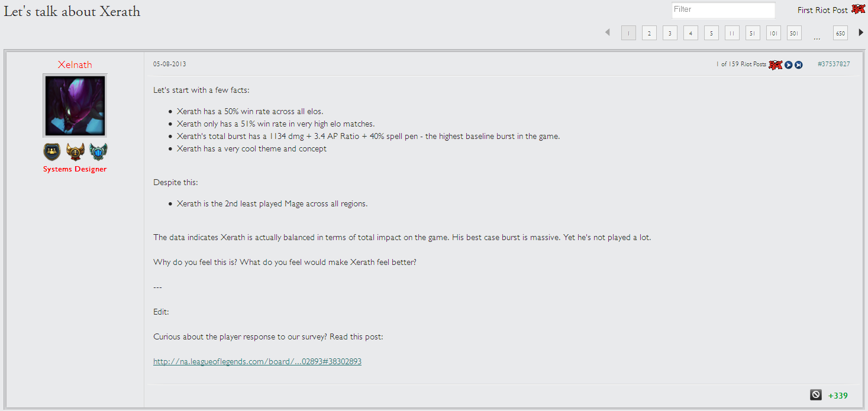
Task: Jump to page 650
Action: (x=840, y=33)
